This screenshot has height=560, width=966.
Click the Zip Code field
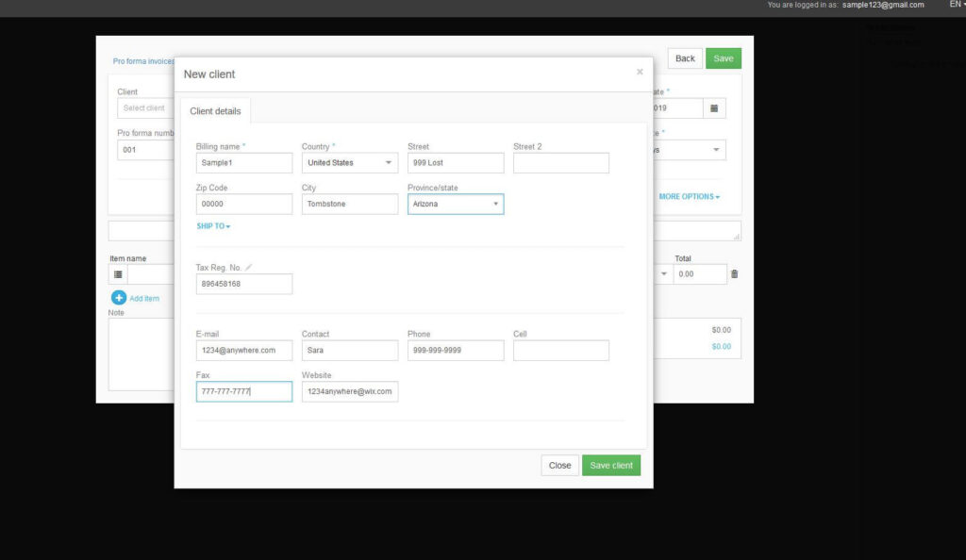pos(244,205)
